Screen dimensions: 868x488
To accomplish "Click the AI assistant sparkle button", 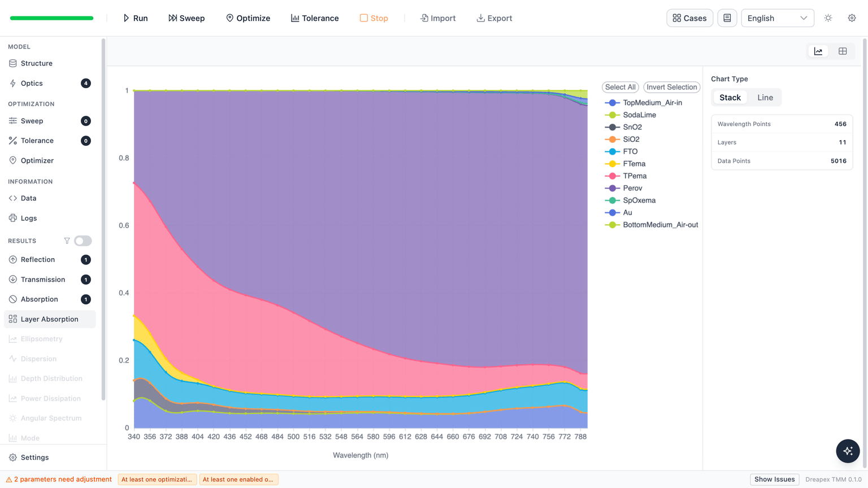I will pyautogui.click(x=848, y=451).
